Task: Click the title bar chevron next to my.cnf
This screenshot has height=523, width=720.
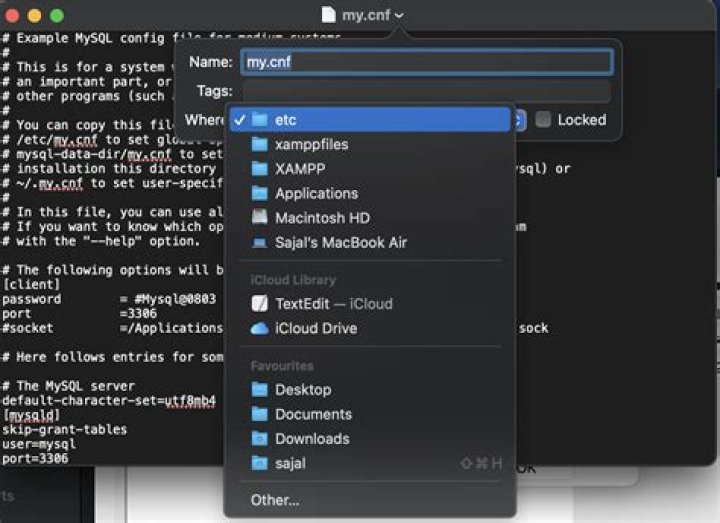Action: (399, 15)
